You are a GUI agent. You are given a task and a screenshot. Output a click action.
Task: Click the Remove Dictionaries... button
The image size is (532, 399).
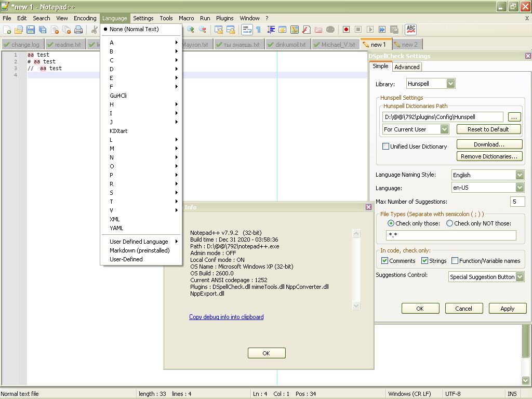(489, 156)
